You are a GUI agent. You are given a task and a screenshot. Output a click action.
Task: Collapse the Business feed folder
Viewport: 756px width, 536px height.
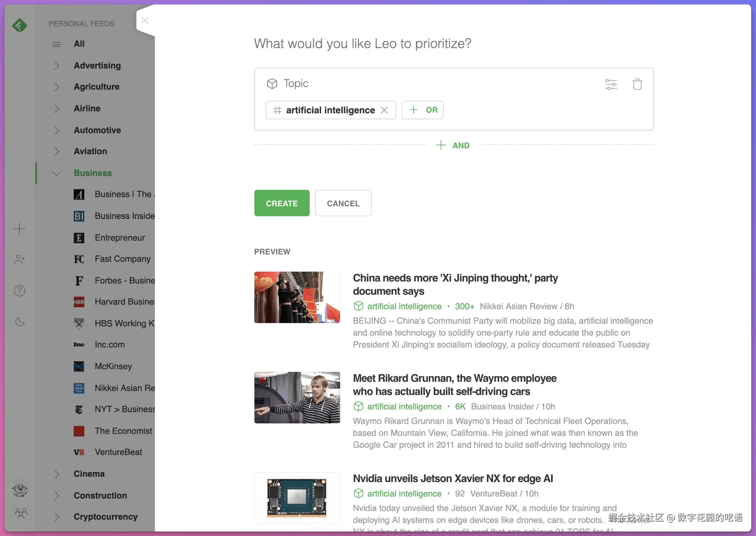point(57,173)
